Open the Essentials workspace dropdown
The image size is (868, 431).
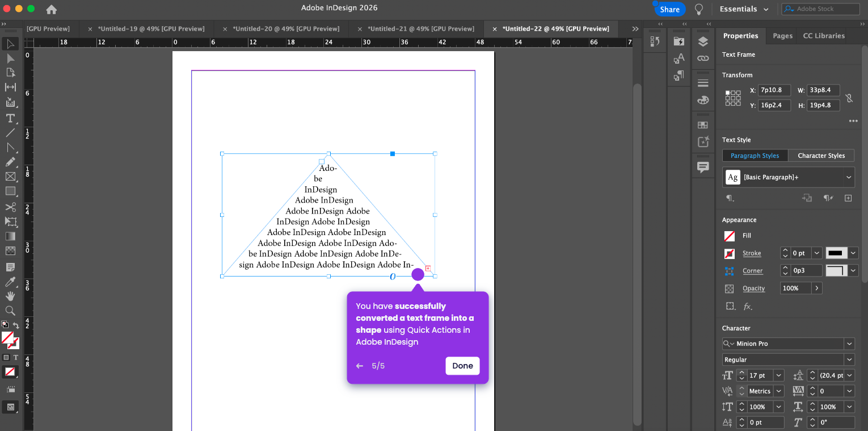pos(744,9)
